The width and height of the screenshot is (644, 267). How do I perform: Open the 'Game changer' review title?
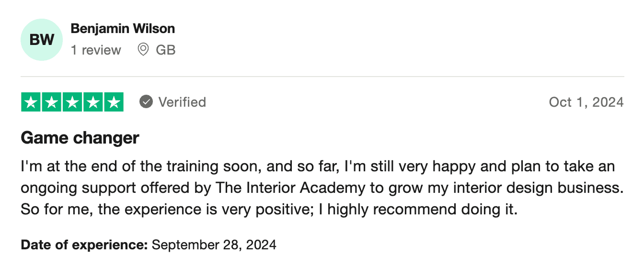(x=80, y=138)
